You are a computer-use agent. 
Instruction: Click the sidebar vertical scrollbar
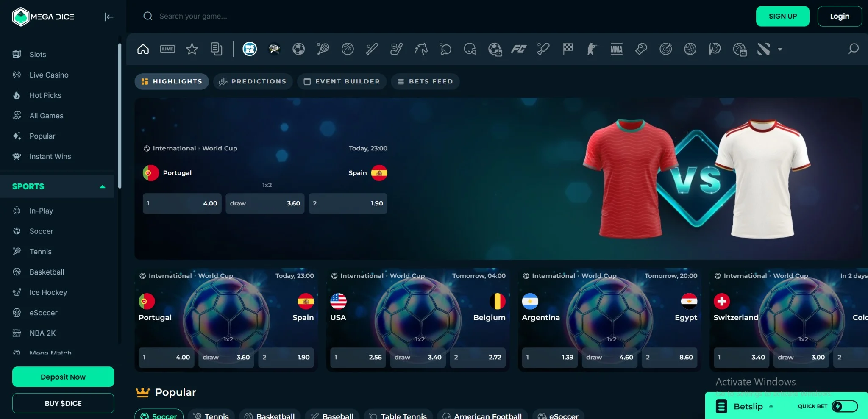click(120, 115)
